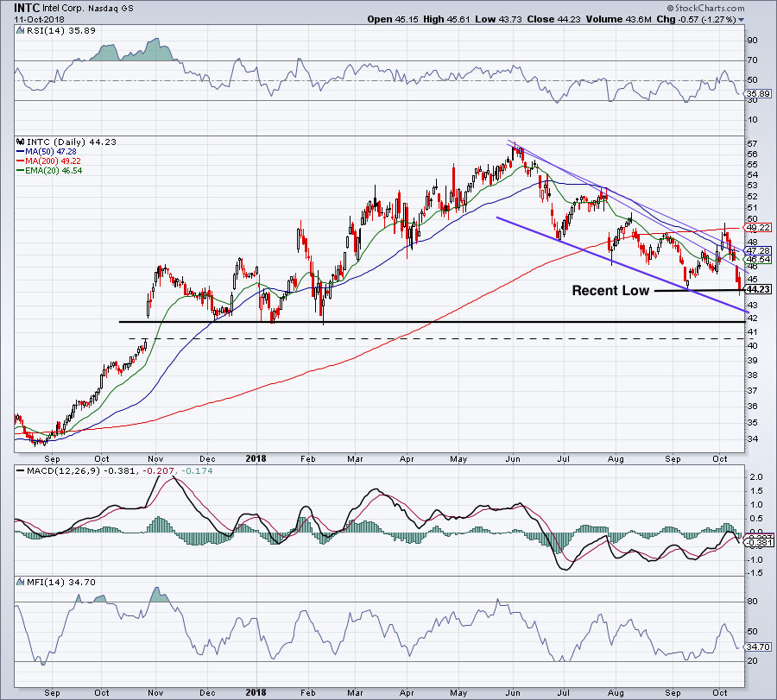Click the MFI(14) 34.70 panel label

pyautogui.click(x=60, y=582)
